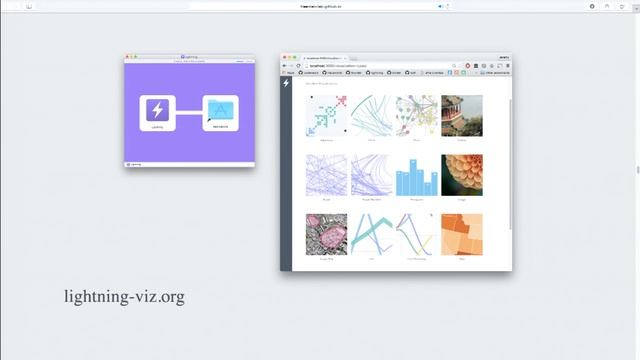Click the Lightning app icon in the installer window

pyautogui.click(x=158, y=111)
